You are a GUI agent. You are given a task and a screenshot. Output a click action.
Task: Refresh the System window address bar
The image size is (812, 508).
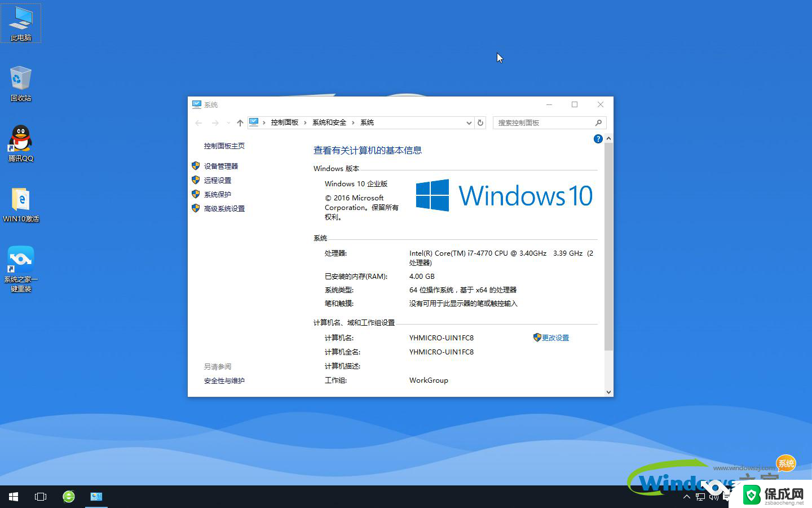[480, 122]
